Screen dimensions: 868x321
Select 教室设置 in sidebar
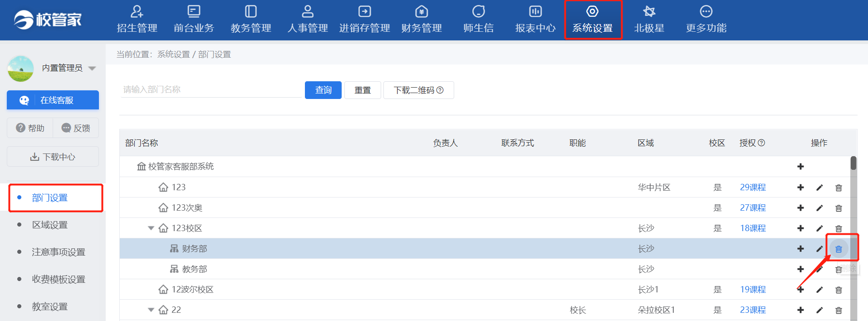(x=50, y=306)
